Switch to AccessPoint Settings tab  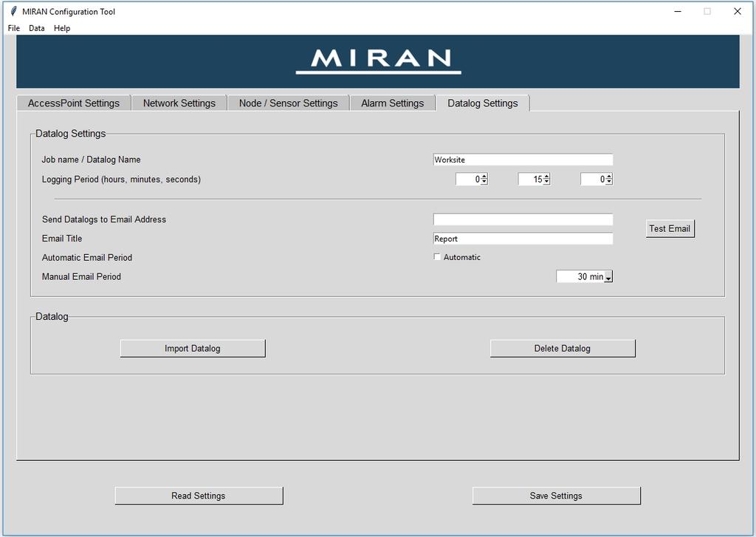tap(74, 103)
